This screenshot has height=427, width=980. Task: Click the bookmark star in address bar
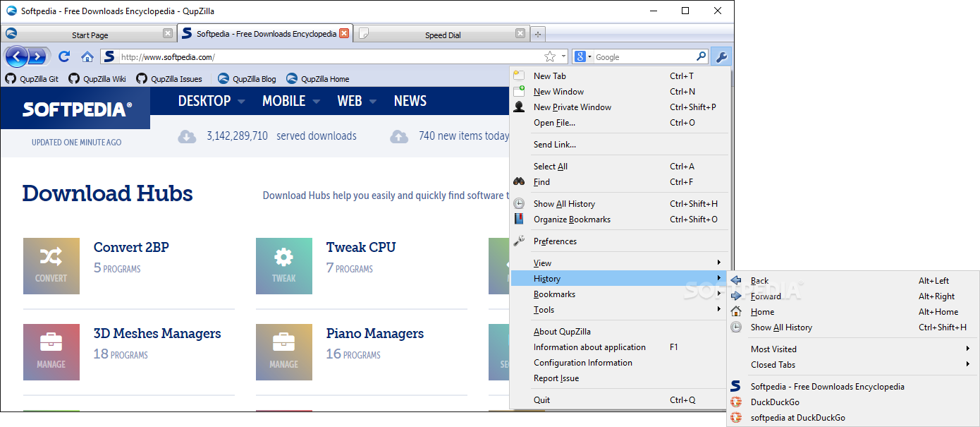click(x=550, y=56)
